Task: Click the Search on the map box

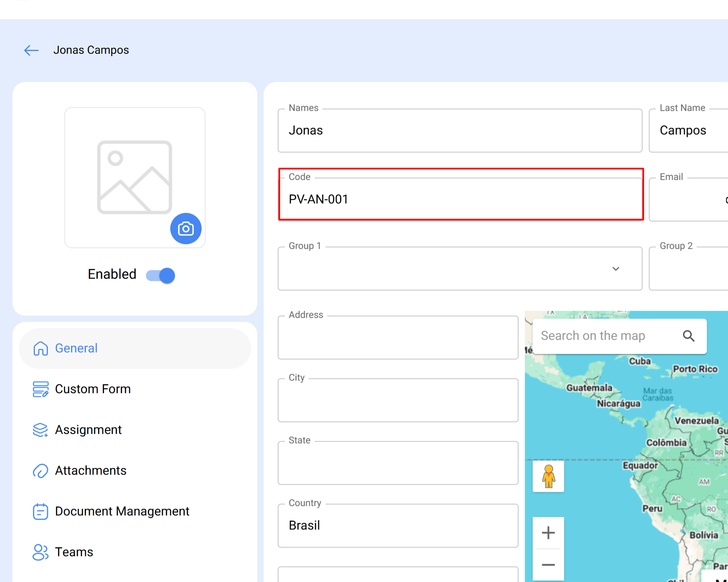Action: point(606,336)
